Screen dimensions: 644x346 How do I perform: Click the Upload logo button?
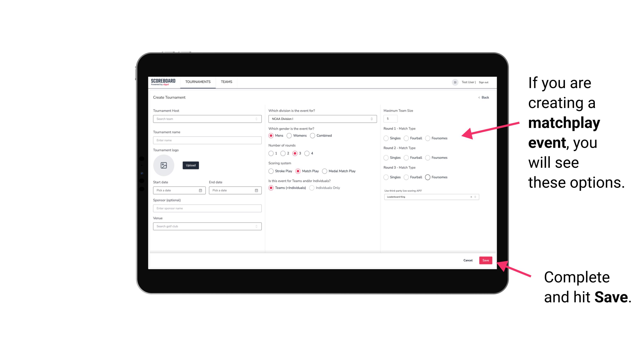[190, 165]
